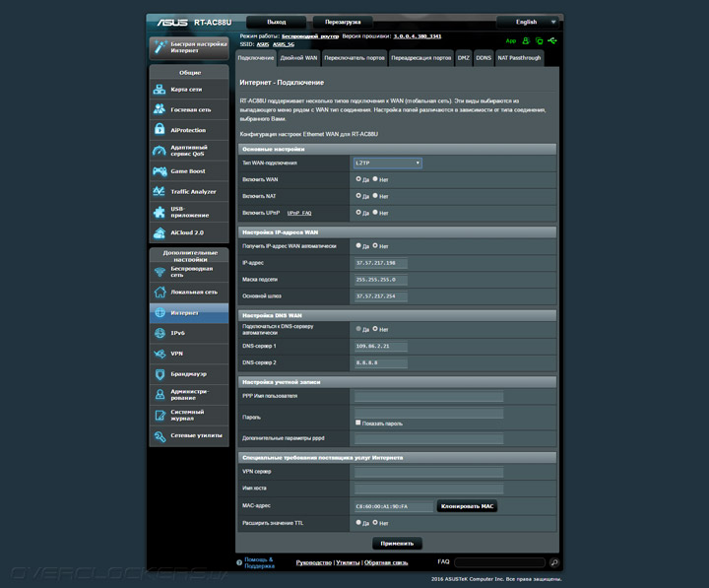Click the USB status icon in header

point(553,41)
